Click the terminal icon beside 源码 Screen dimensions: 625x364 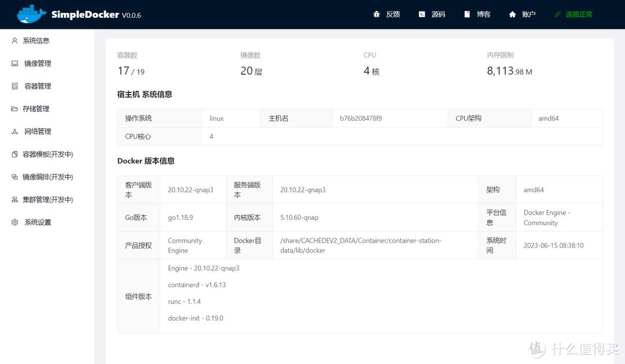pos(422,14)
